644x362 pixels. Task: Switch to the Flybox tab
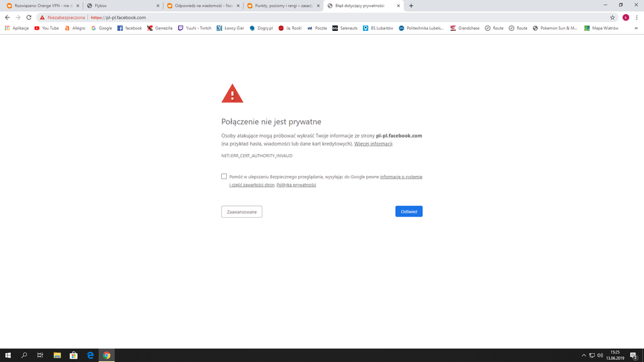122,6
